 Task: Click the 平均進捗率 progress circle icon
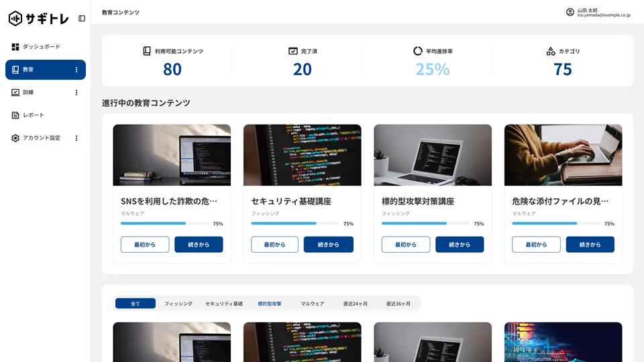point(418,51)
